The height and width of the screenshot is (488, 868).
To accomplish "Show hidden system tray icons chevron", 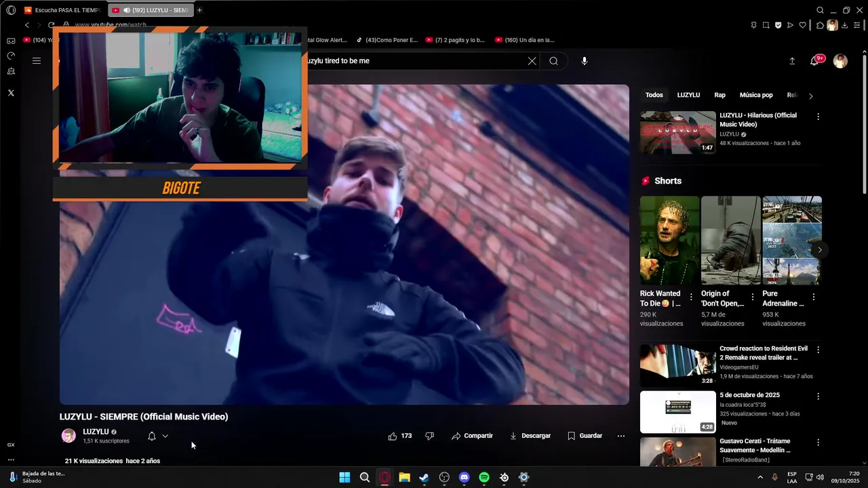I will click(x=760, y=477).
